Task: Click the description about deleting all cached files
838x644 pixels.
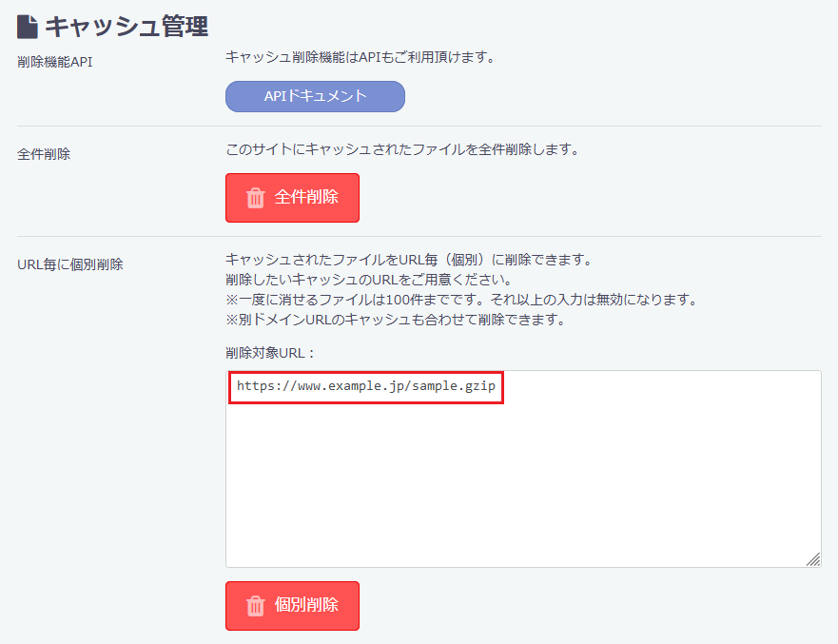Action: 401,149
